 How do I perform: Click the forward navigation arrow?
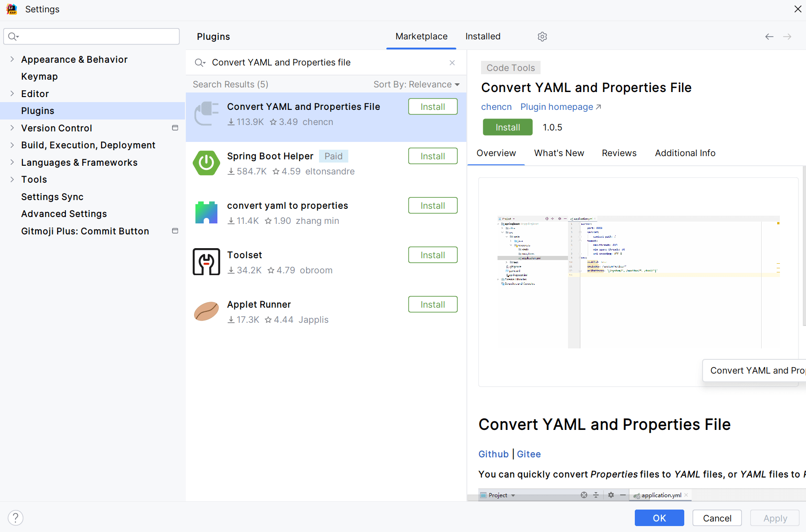click(788, 36)
